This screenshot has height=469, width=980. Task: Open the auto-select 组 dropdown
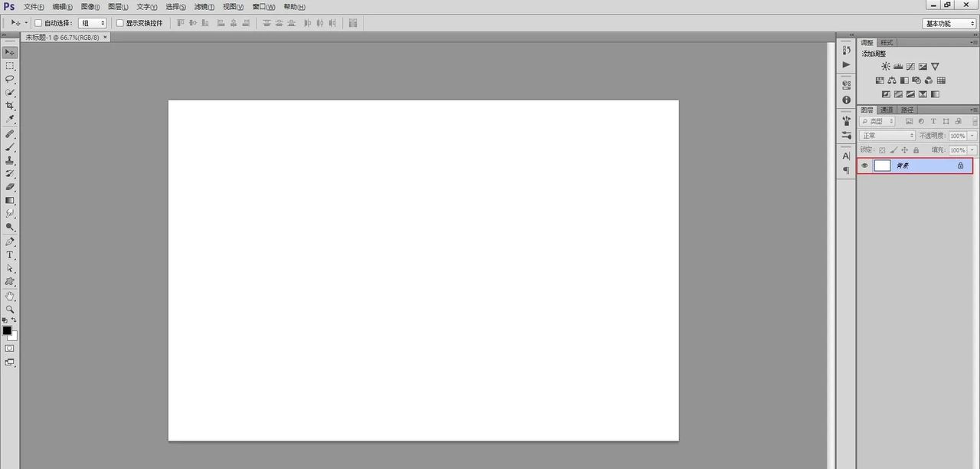point(93,23)
